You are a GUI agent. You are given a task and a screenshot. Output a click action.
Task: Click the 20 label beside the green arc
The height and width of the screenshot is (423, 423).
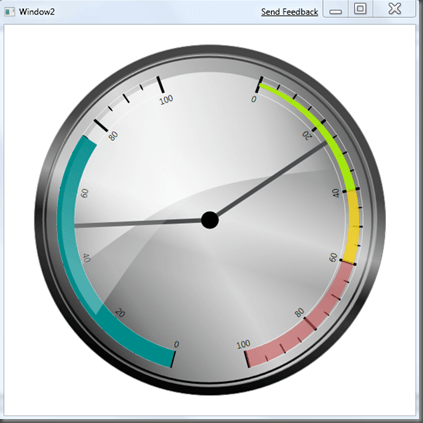tap(307, 135)
